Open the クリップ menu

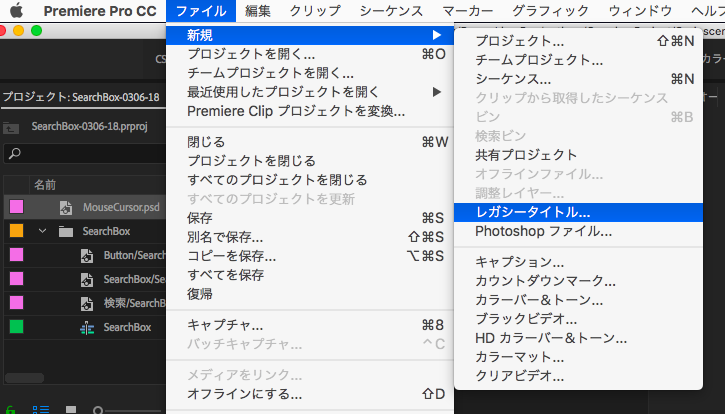click(x=315, y=11)
